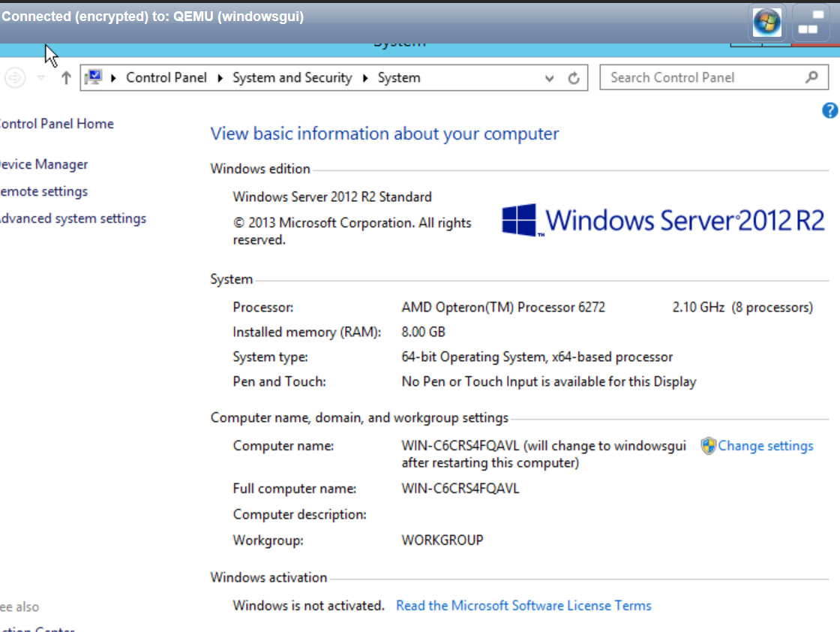Viewport: 840px width, 632px height.
Task: Click the 'Computer description:' label
Action: click(x=299, y=515)
